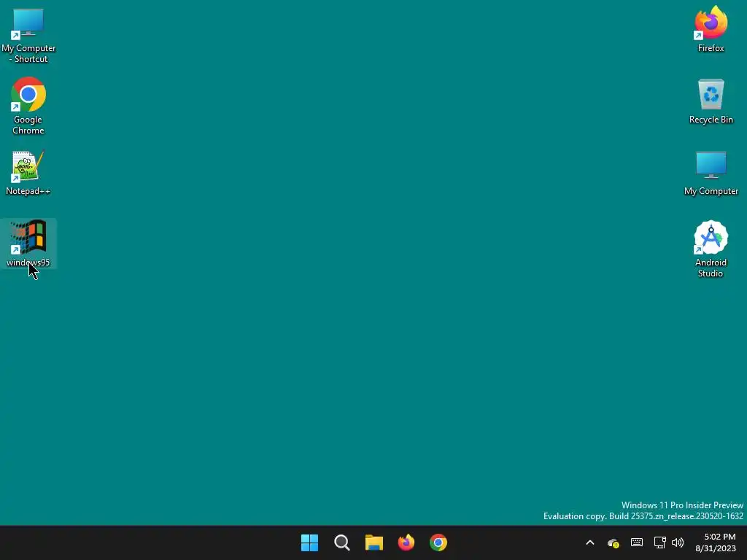747x560 pixels.
Task: Select the Notepad++ desktop shortcut
Action: 28,173
